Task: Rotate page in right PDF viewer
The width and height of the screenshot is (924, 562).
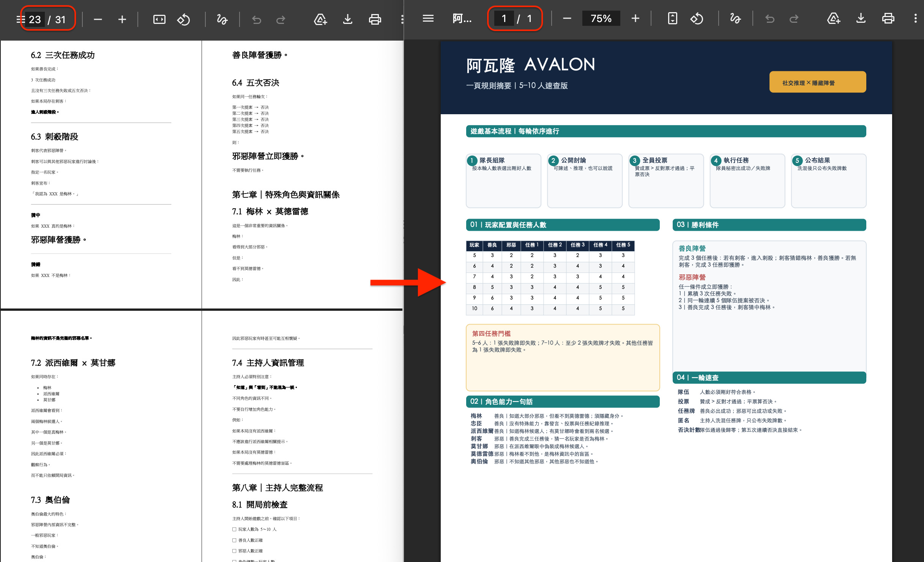Action: (x=697, y=18)
